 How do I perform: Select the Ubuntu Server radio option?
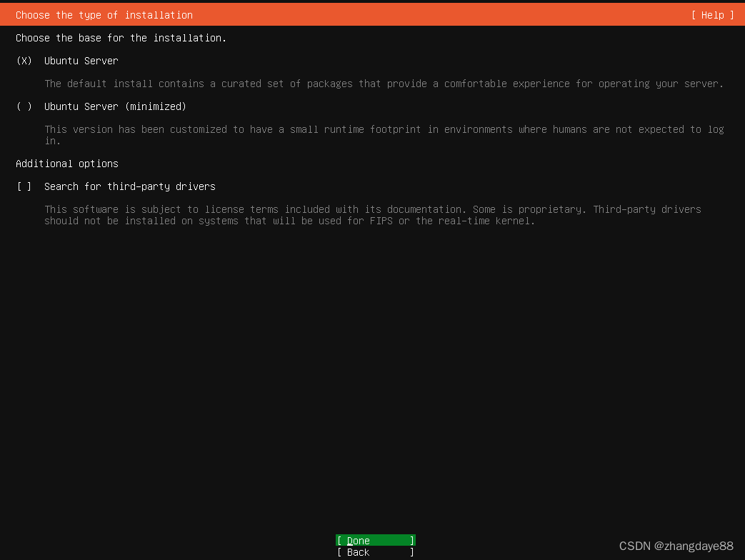pos(24,61)
